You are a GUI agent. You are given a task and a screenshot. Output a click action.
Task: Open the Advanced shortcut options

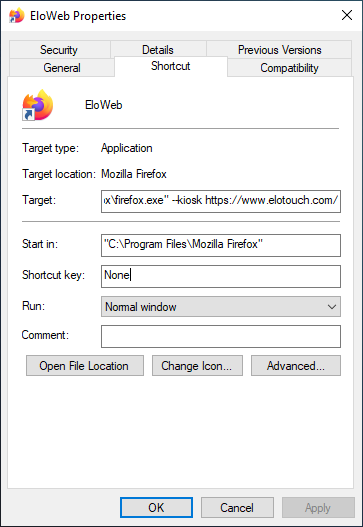click(x=296, y=366)
